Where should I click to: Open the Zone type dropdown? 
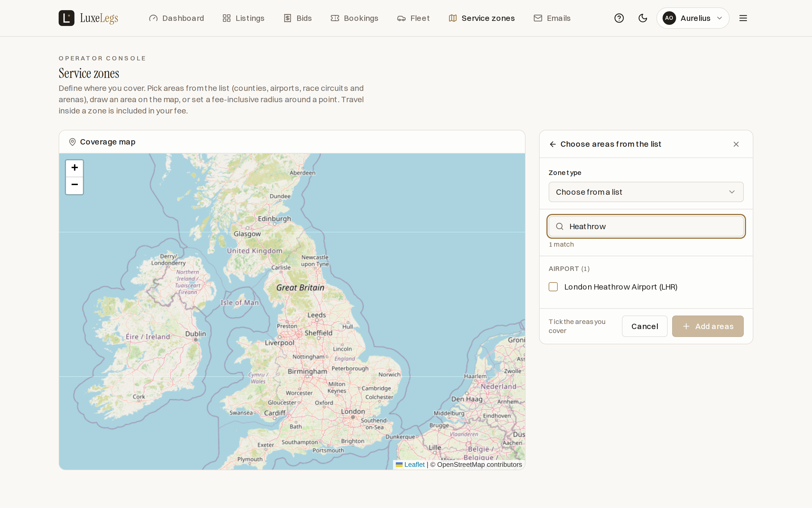646,192
